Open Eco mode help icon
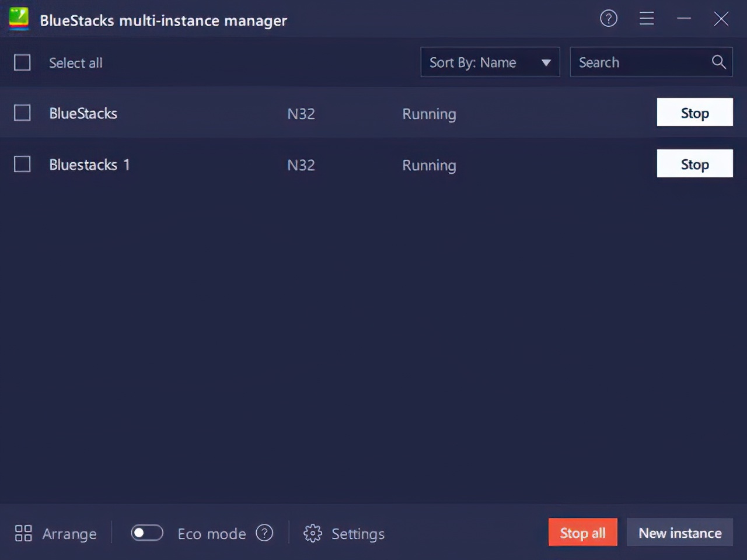The height and width of the screenshot is (560, 747). click(264, 533)
